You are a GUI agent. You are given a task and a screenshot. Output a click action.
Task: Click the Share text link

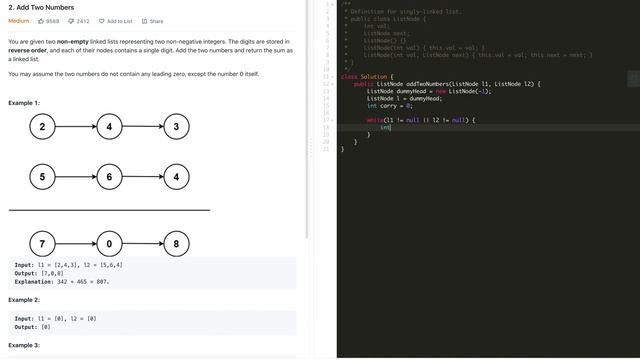pyautogui.click(x=156, y=21)
